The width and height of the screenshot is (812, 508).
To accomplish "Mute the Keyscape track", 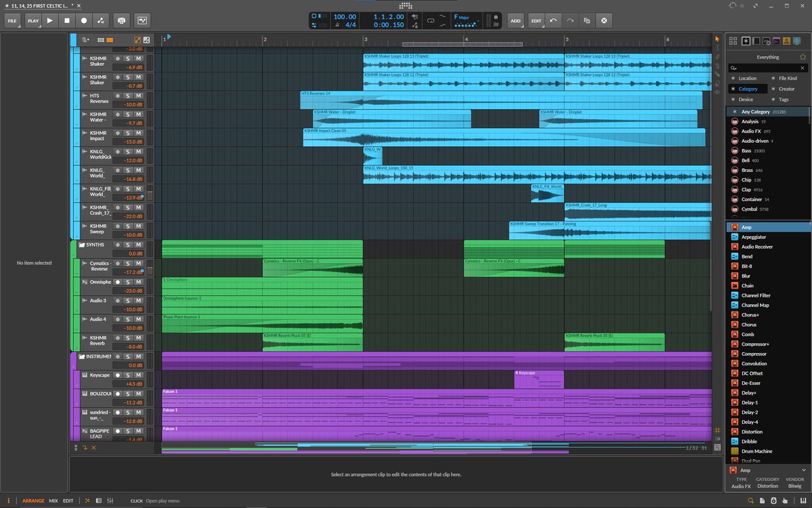I will pos(138,375).
